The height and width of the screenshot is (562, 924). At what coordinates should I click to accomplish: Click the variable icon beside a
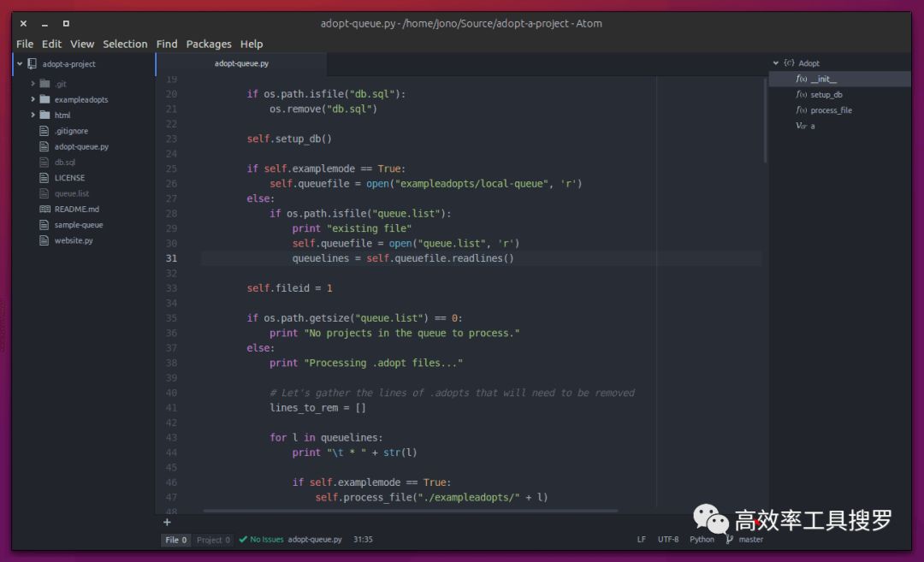coord(801,126)
